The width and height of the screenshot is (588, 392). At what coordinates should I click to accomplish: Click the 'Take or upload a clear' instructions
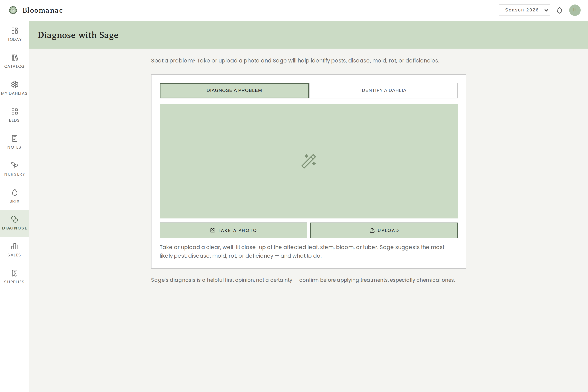302,252
